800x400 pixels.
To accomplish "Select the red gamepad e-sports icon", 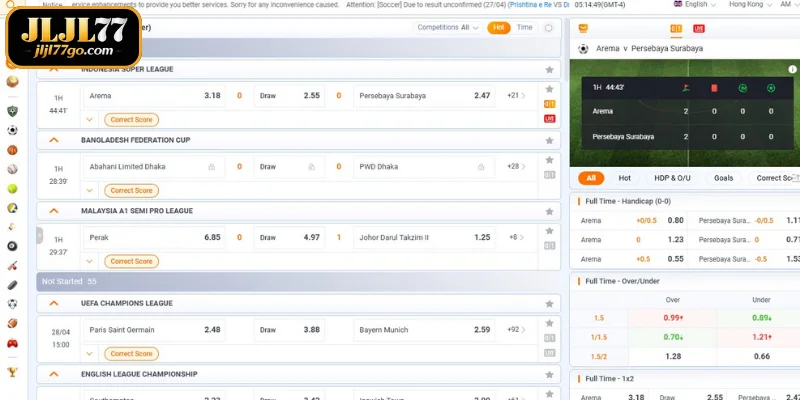I will [x=12, y=343].
